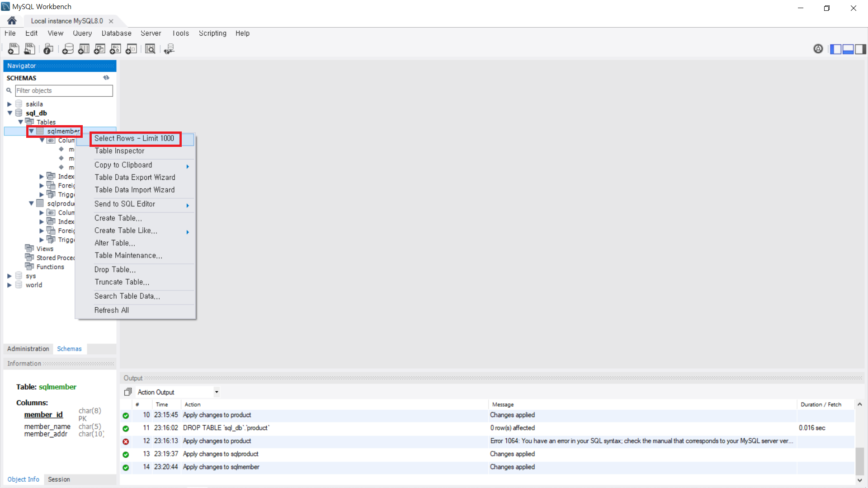Open the Action Output dropdown

(216, 392)
